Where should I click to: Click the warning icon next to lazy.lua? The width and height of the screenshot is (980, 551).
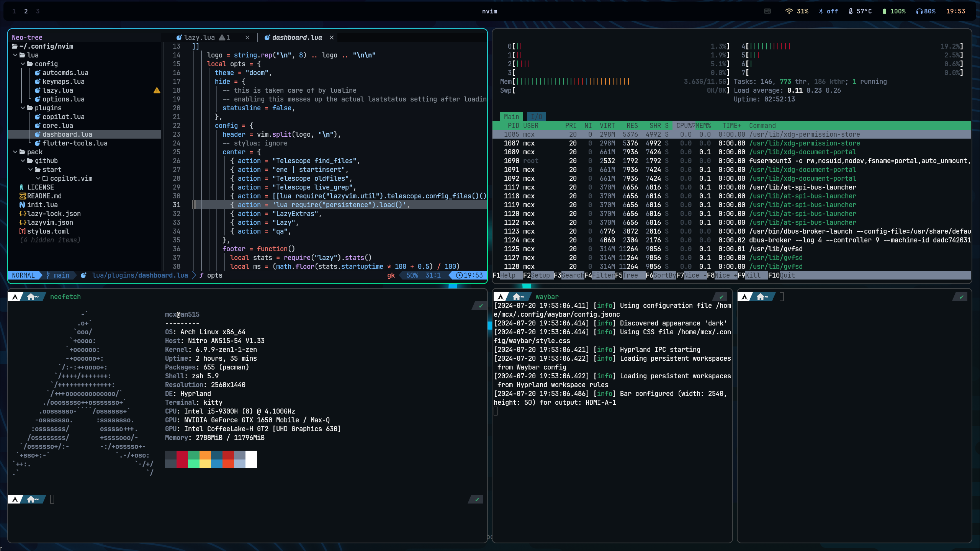tap(157, 90)
